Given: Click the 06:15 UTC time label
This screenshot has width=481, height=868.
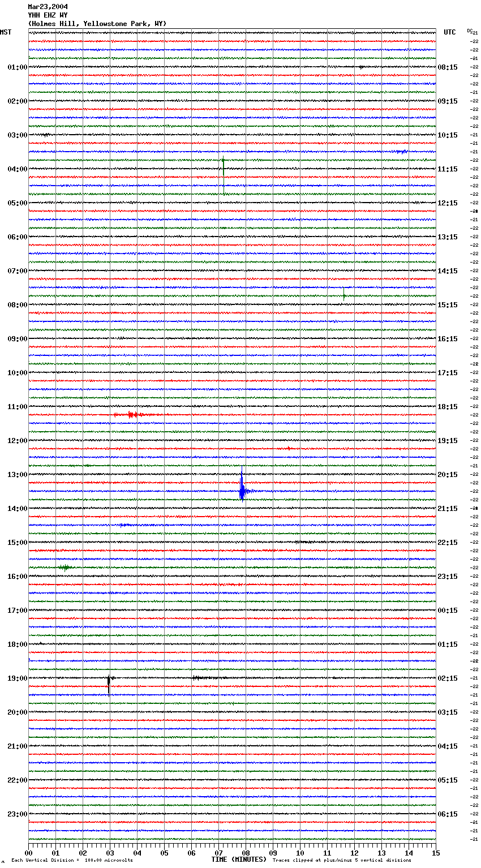Looking at the screenshot, I should (x=448, y=814).
